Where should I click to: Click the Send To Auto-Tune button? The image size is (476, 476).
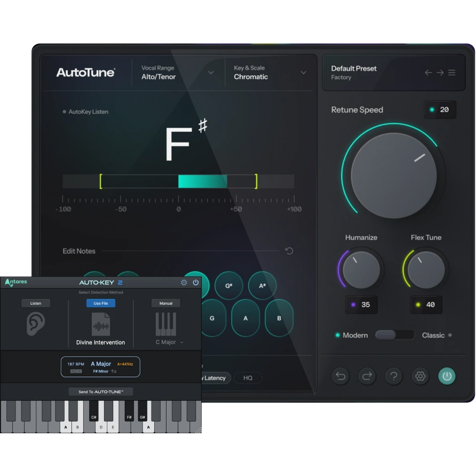pos(101,392)
